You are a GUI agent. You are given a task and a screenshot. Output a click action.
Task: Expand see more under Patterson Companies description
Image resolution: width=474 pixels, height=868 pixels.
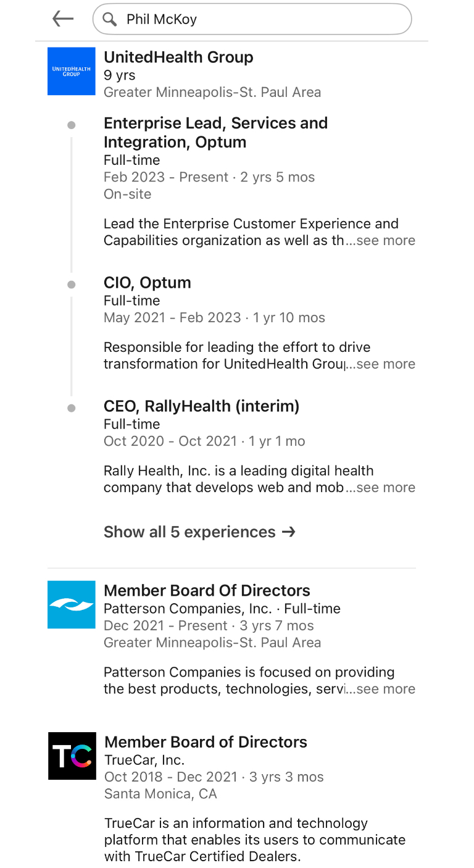coord(386,689)
